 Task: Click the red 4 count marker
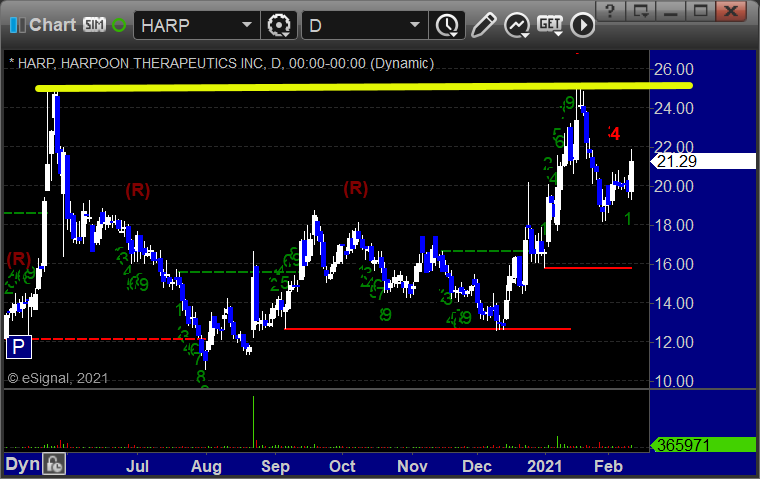click(614, 133)
